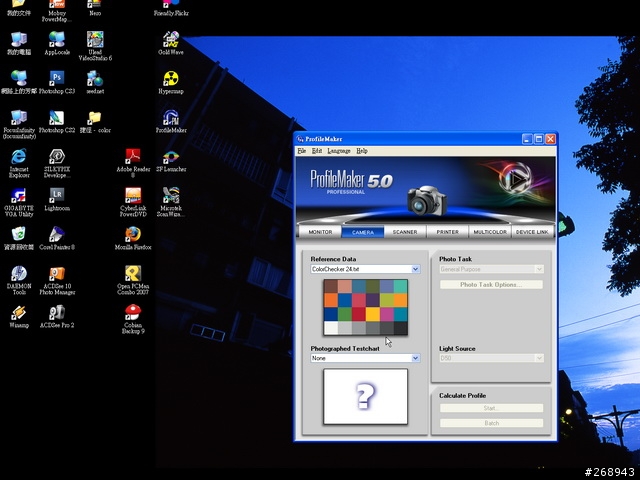This screenshot has width=640, height=480.
Task: Click the ProfileMaker title bar app icon
Action: [x=300, y=139]
